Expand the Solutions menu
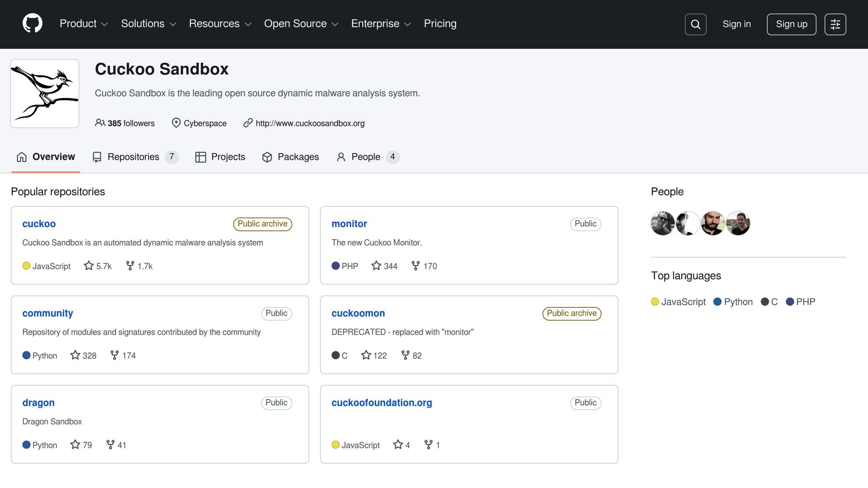Viewport: 868px width, 488px height. click(x=148, y=24)
